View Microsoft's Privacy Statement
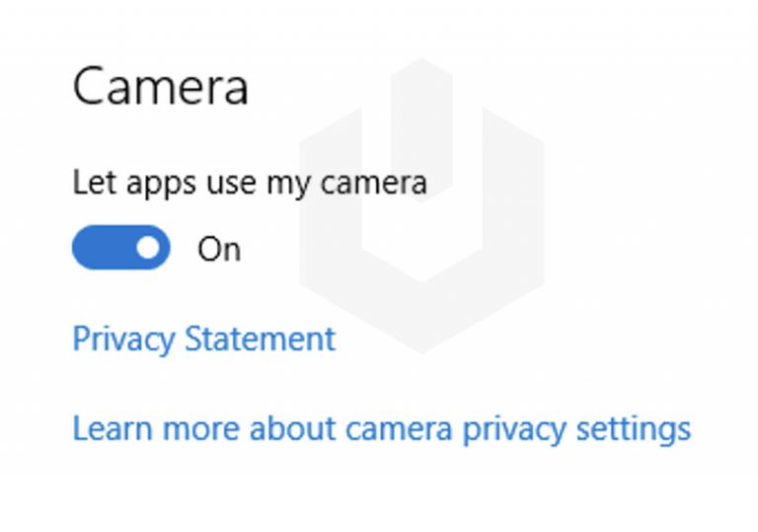The height and width of the screenshot is (532, 758). (x=204, y=340)
